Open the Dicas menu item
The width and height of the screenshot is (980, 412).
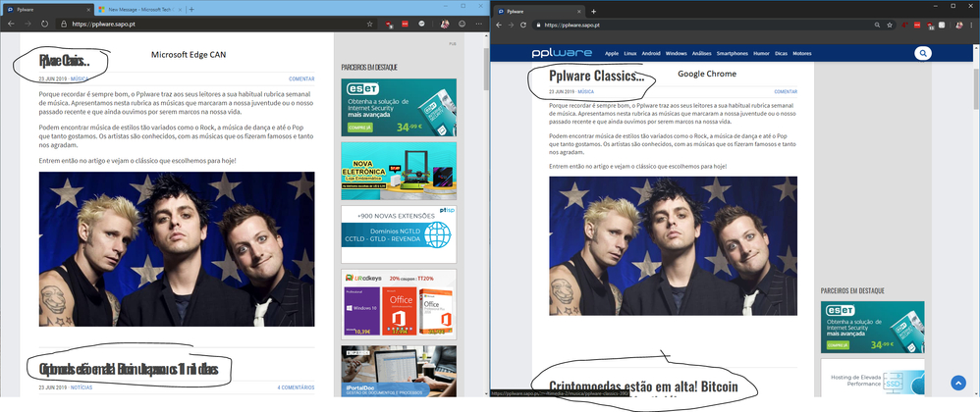click(x=781, y=54)
